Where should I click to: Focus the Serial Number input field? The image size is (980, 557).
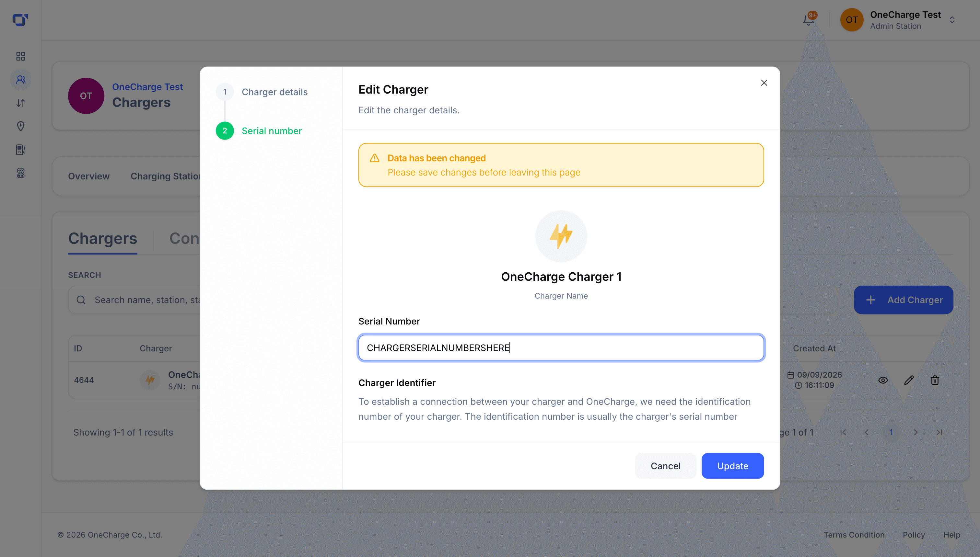(561, 348)
